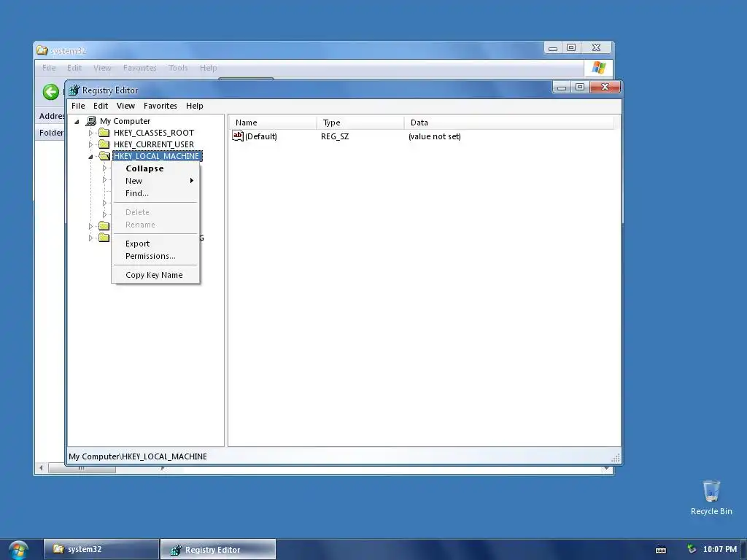Screen dimensions: 747x560
Task: Open the New submenu arrow
Action: click(x=192, y=181)
